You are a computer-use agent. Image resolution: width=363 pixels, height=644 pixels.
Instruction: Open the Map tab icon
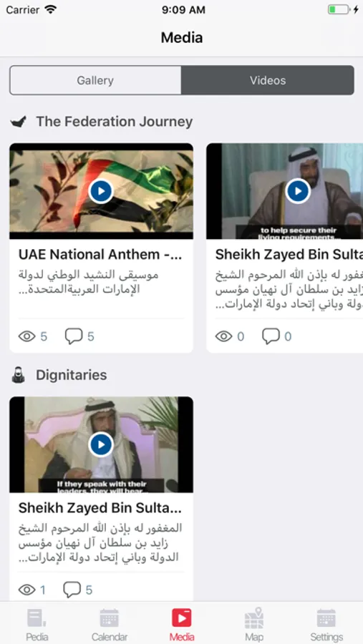[x=254, y=618]
